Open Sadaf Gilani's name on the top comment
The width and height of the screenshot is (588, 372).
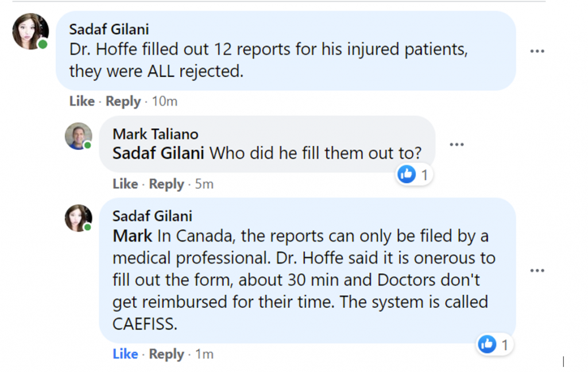pos(109,29)
